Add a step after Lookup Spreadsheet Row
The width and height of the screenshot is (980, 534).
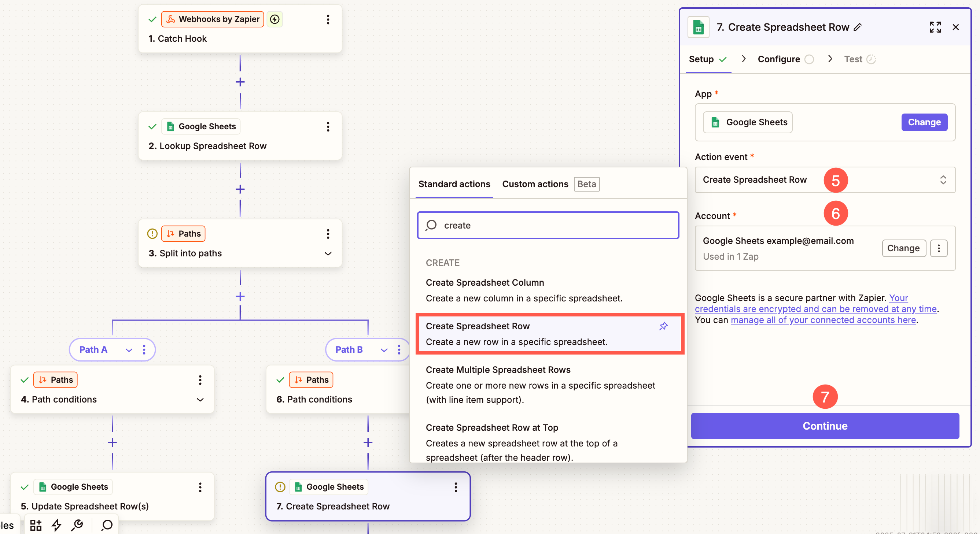(240, 189)
